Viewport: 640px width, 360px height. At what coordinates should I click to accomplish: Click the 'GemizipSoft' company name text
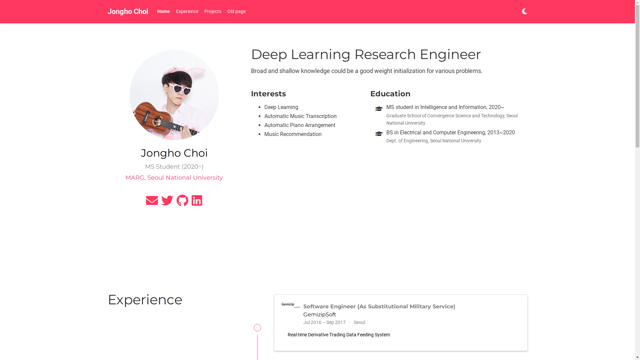pos(320,315)
